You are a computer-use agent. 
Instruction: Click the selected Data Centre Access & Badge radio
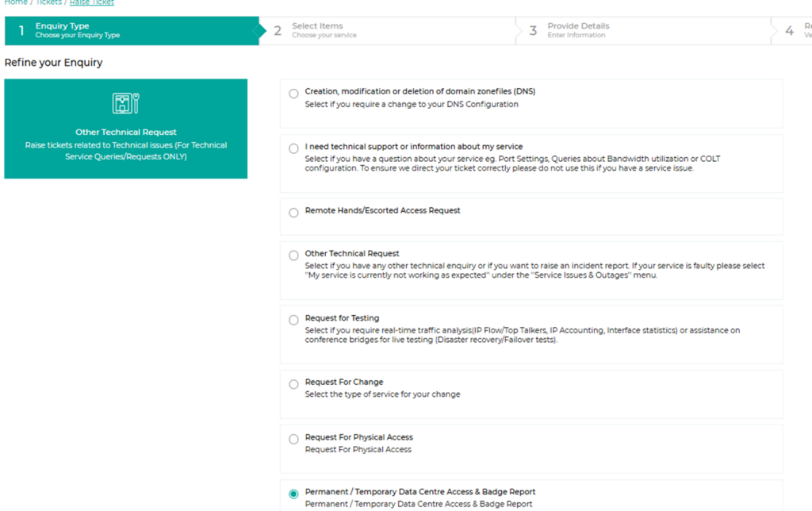coord(293,494)
